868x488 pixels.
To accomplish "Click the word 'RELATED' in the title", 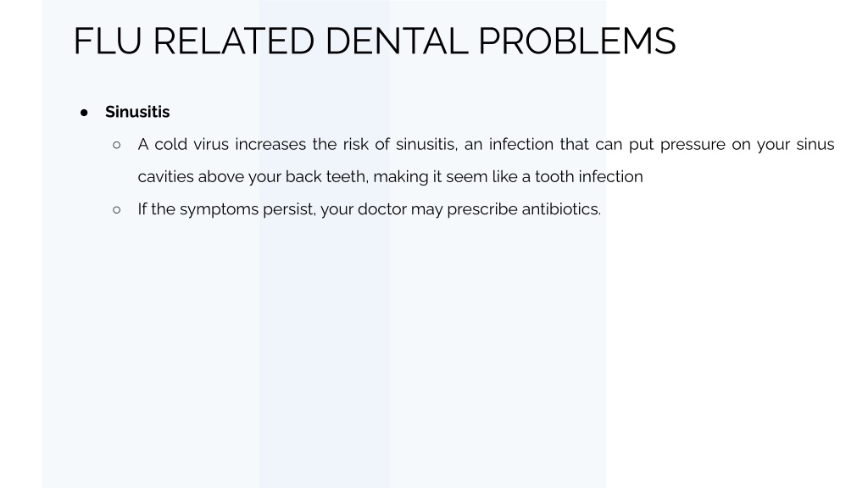I will (x=234, y=42).
